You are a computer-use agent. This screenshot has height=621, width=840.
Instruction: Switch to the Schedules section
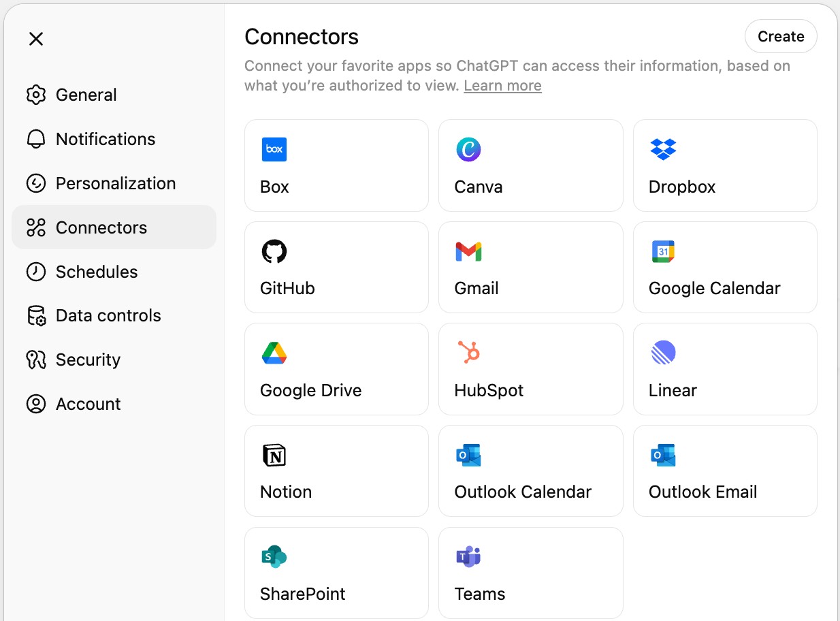pyautogui.click(x=96, y=271)
